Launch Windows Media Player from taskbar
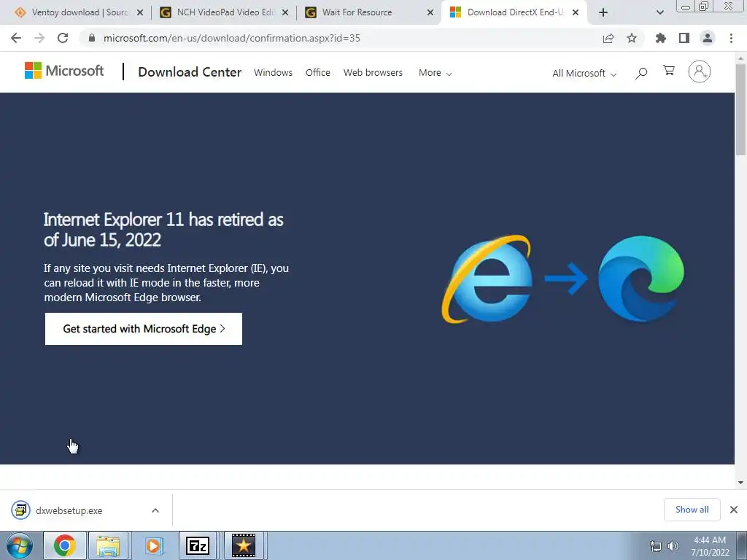The image size is (747, 560). pos(153,545)
